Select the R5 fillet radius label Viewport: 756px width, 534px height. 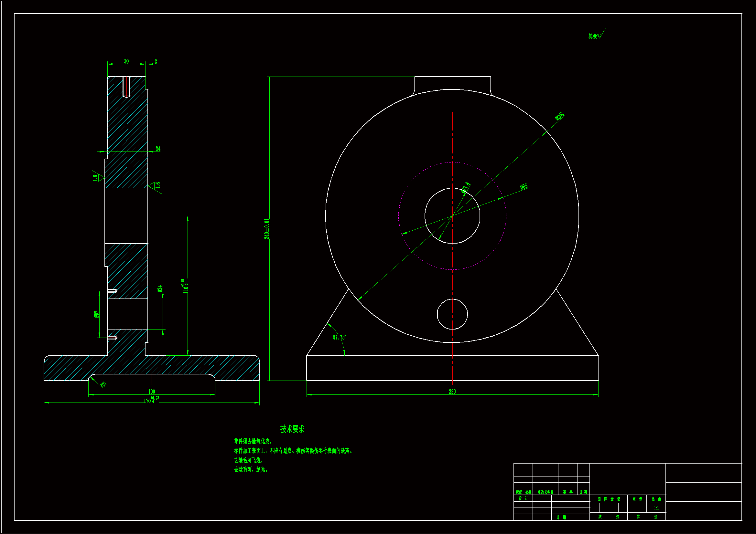(x=103, y=384)
